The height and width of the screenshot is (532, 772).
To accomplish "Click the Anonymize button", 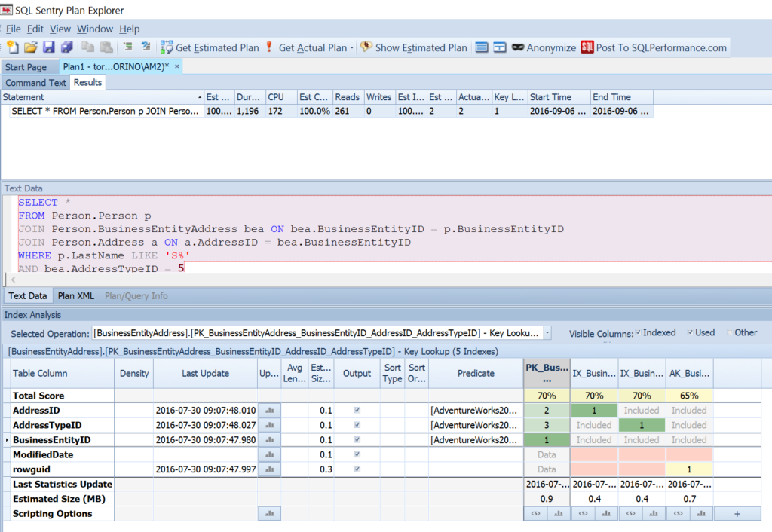I will [544, 47].
